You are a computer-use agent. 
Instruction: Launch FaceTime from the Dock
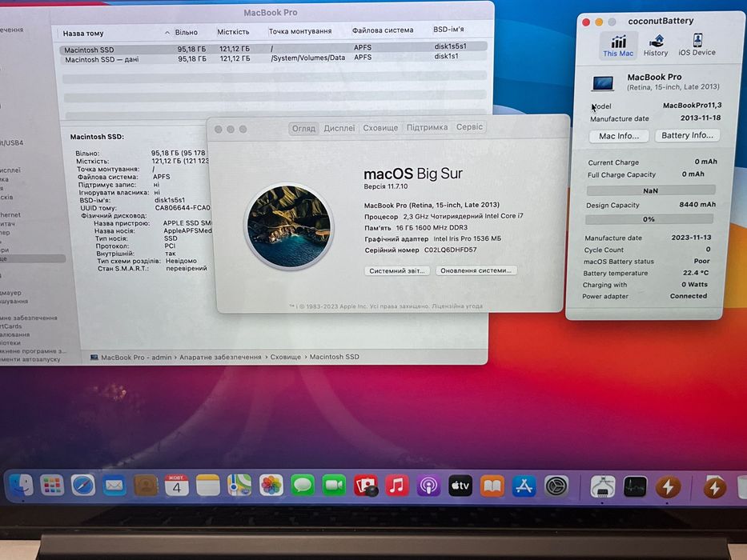coord(334,486)
